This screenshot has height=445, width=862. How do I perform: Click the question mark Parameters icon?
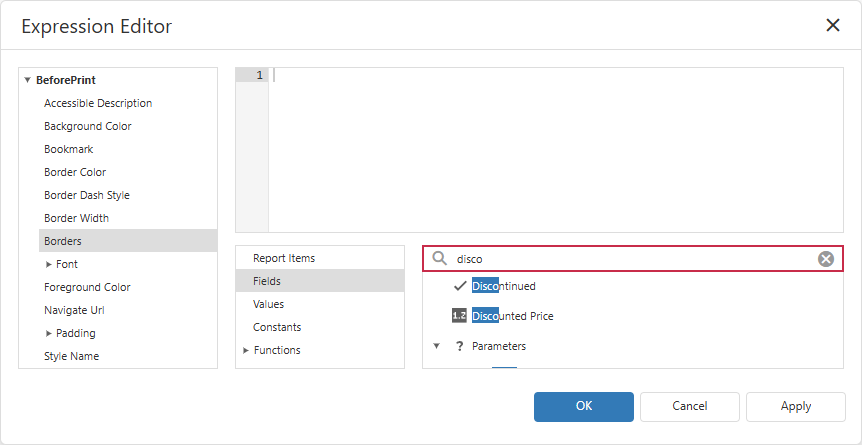pyautogui.click(x=460, y=346)
